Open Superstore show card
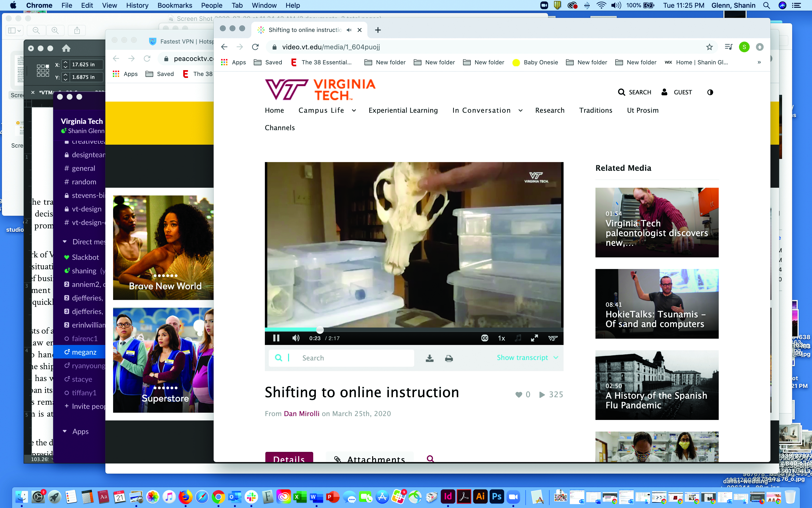Viewport: 812px width, 508px height. pos(163,360)
